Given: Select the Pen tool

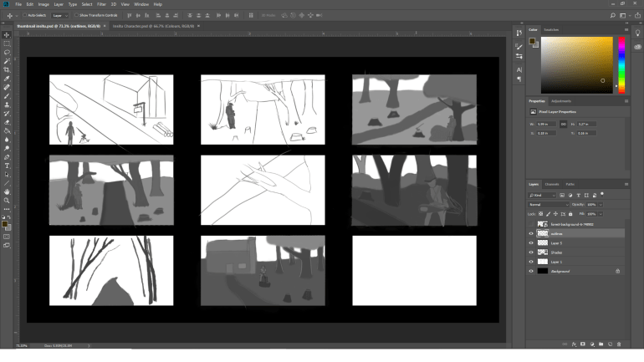Looking at the screenshot, I should click(7, 157).
